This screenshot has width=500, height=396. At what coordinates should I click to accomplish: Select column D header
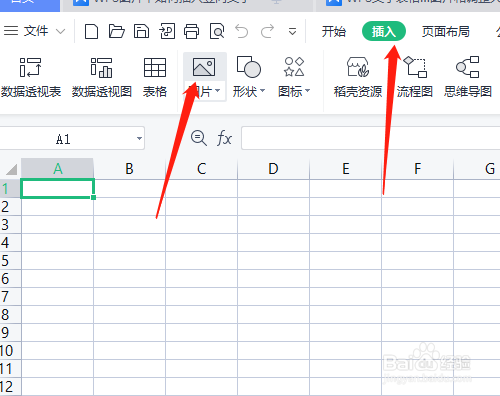pyautogui.click(x=274, y=169)
